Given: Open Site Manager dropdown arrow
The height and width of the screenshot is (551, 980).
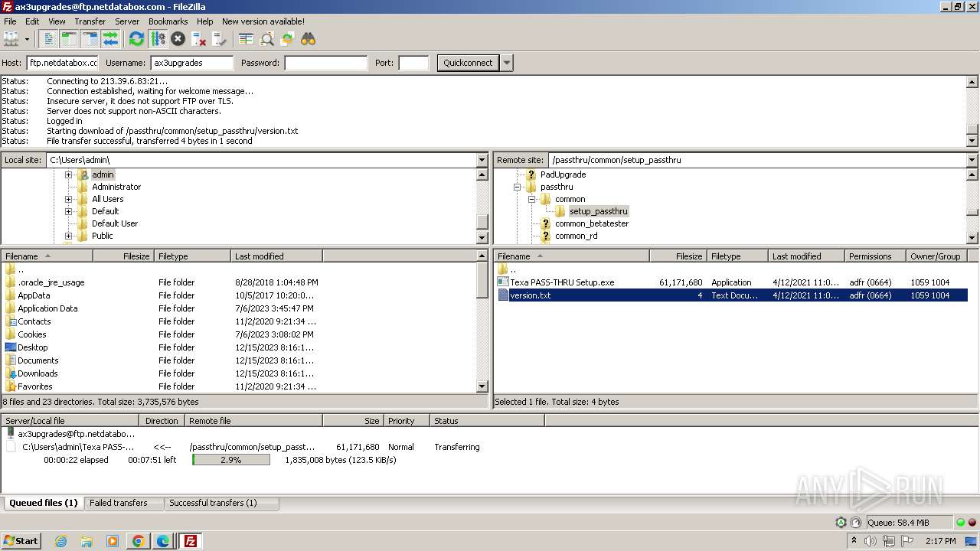Looking at the screenshot, I should point(27,38).
